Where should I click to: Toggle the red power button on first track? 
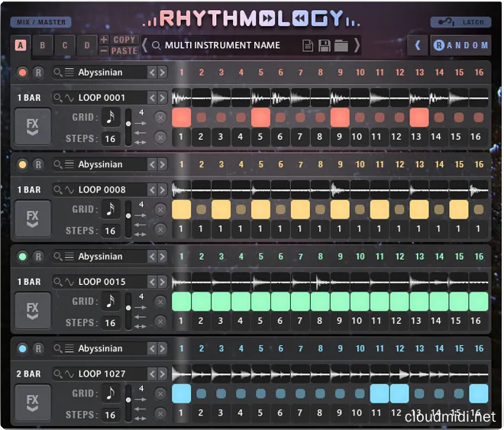point(22,73)
